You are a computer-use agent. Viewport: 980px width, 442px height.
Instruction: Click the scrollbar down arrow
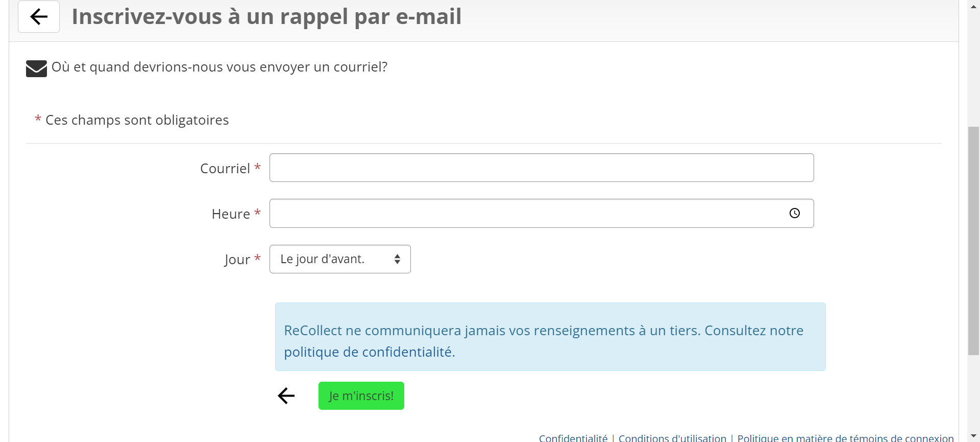pyautogui.click(x=973, y=436)
